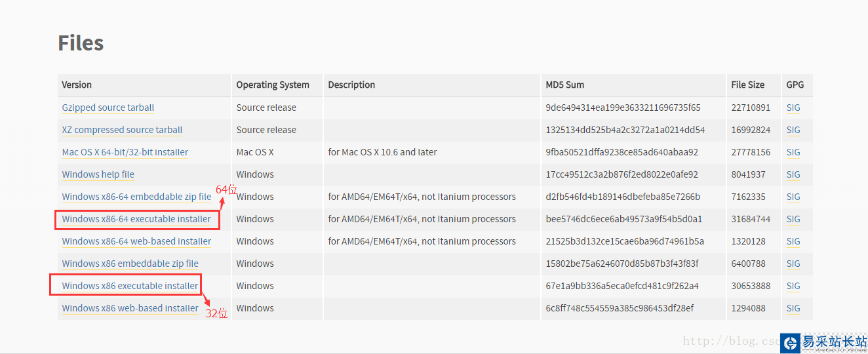868x354 pixels.
Task: Open SIG link for Mac OS X installer
Action: click(x=793, y=152)
